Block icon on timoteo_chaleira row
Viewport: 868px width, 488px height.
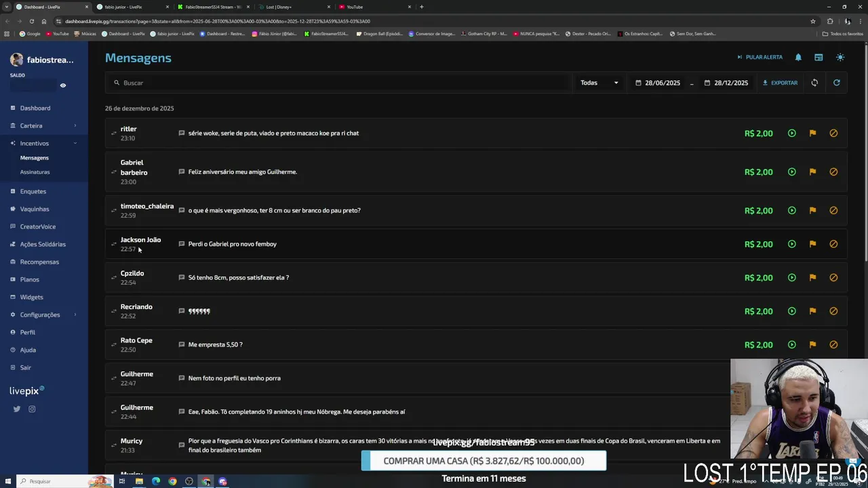[x=833, y=211]
